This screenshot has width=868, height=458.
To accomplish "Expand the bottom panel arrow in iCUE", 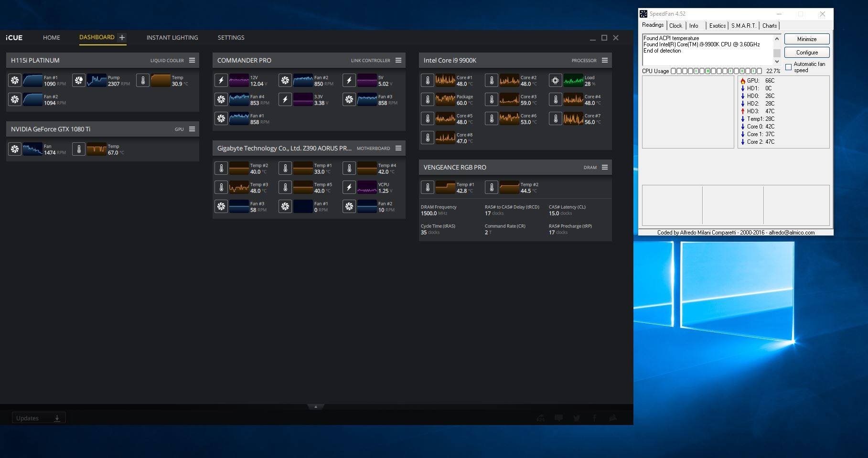I will click(316, 407).
